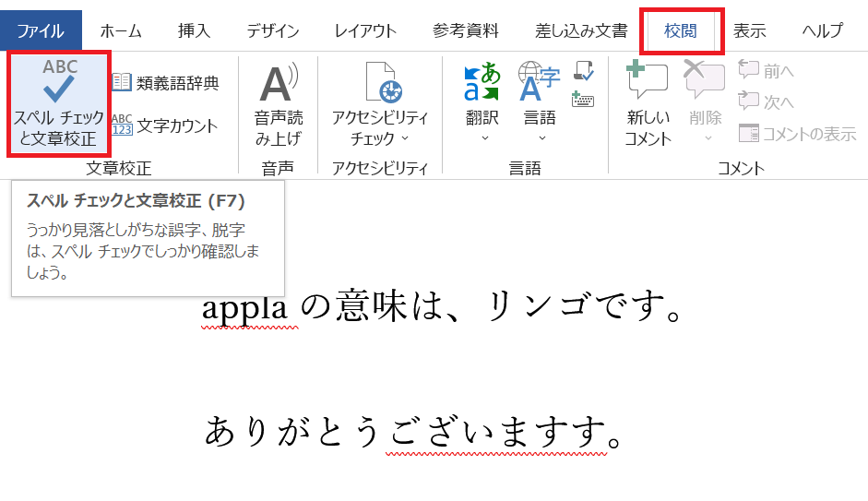This screenshot has height=501, width=868.
Task: Switch to the 差し込み文書 tab
Action: 581,30
